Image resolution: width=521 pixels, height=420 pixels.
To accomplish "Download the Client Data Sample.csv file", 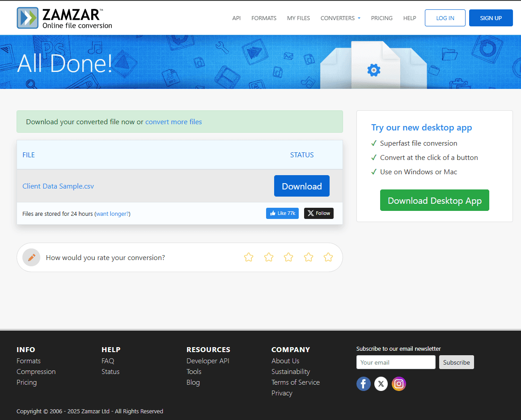I will click(302, 186).
